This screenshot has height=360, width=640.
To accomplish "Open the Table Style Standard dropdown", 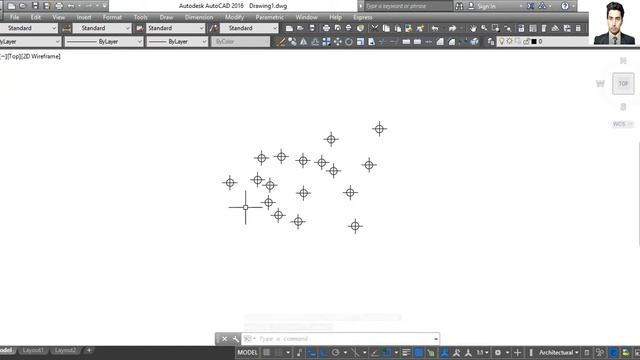I will click(x=176, y=28).
